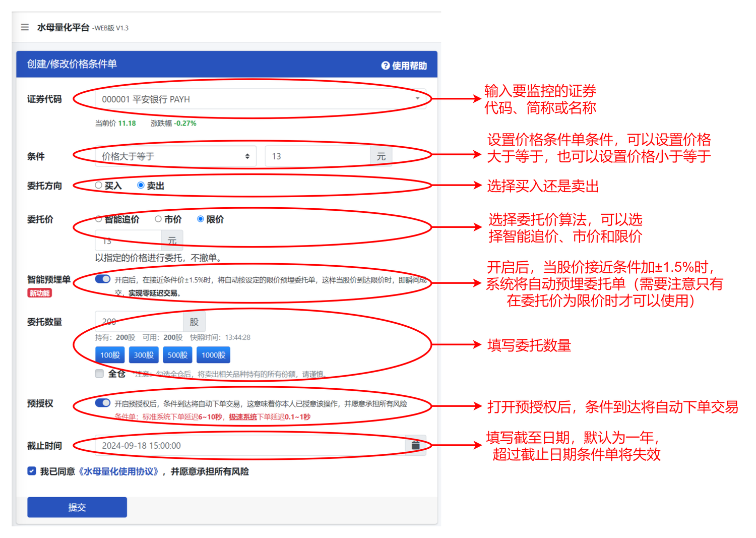Open the calendar icon for 截止时间
The height and width of the screenshot is (538, 756).
(x=415, y=445)
